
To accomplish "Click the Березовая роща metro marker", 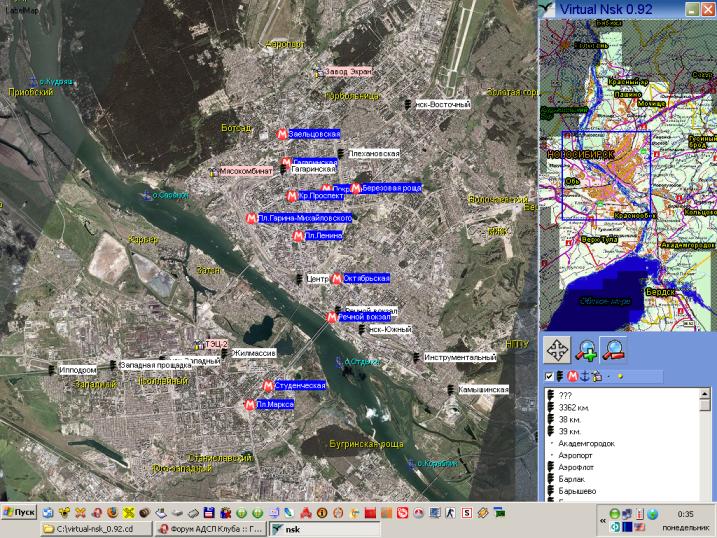I will pyautogui.click(x=355, y=188).
